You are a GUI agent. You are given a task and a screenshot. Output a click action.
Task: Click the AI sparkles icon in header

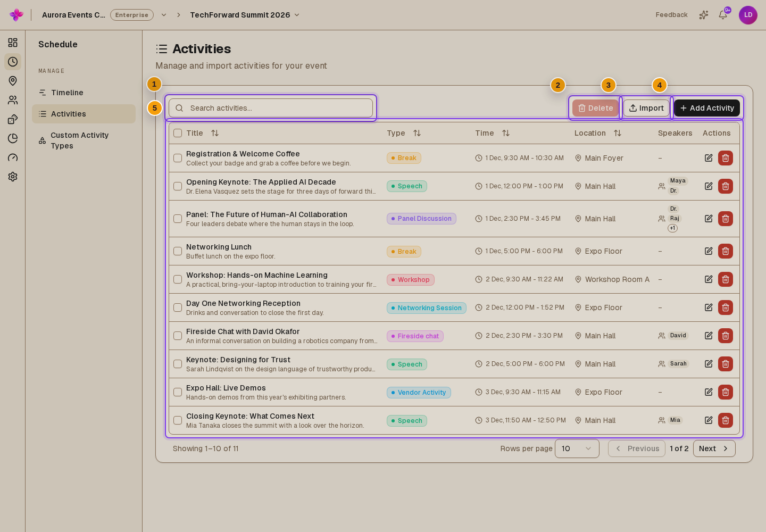point(704,15)
